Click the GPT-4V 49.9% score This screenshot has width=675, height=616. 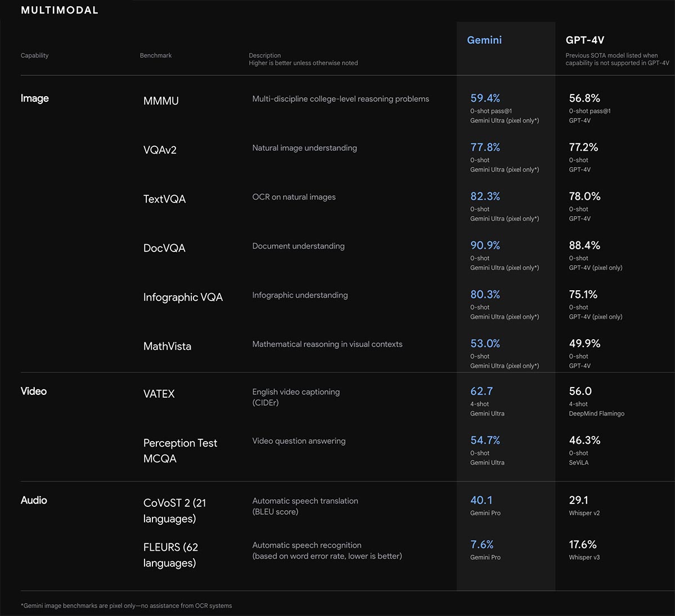click(584, 343)
